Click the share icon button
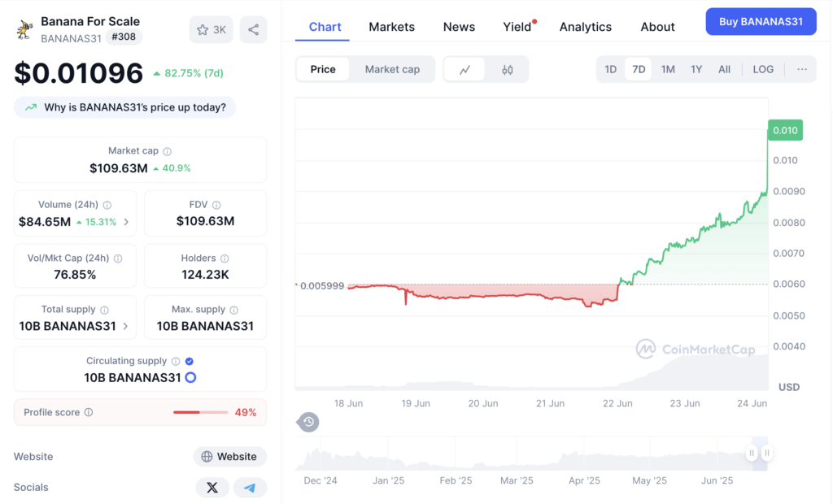The height and width of the screenshot is (504, 833). pyautogui.click(x=254, y=30)
